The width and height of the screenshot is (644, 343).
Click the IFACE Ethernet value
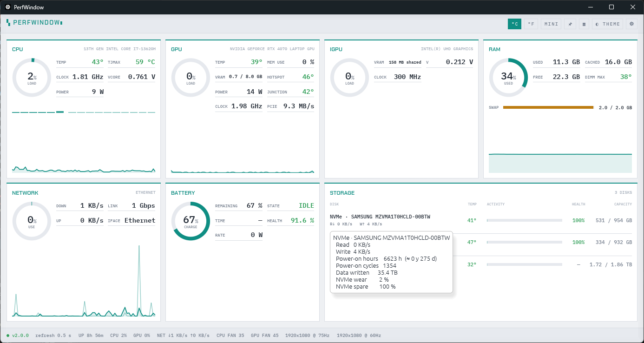140,220
